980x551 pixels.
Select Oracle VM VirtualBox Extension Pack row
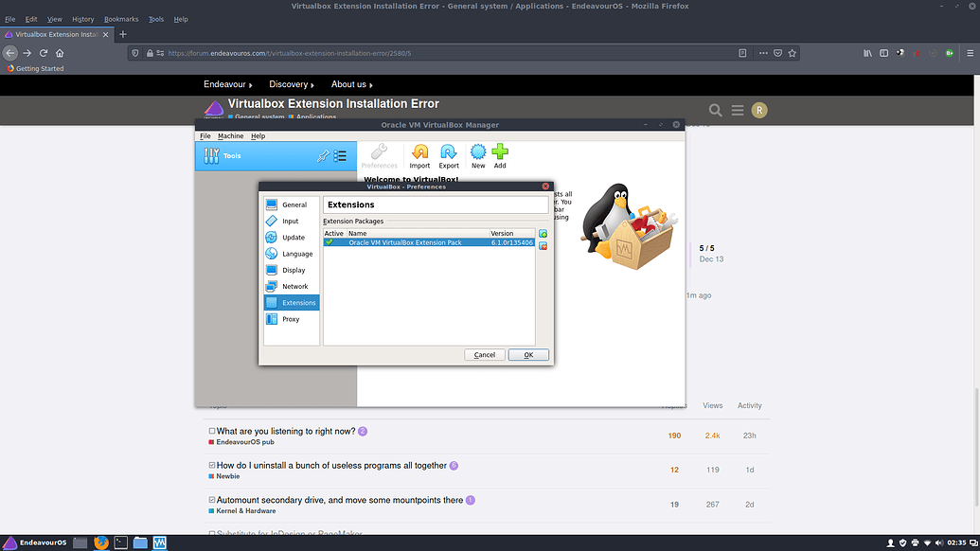[429, 242]
